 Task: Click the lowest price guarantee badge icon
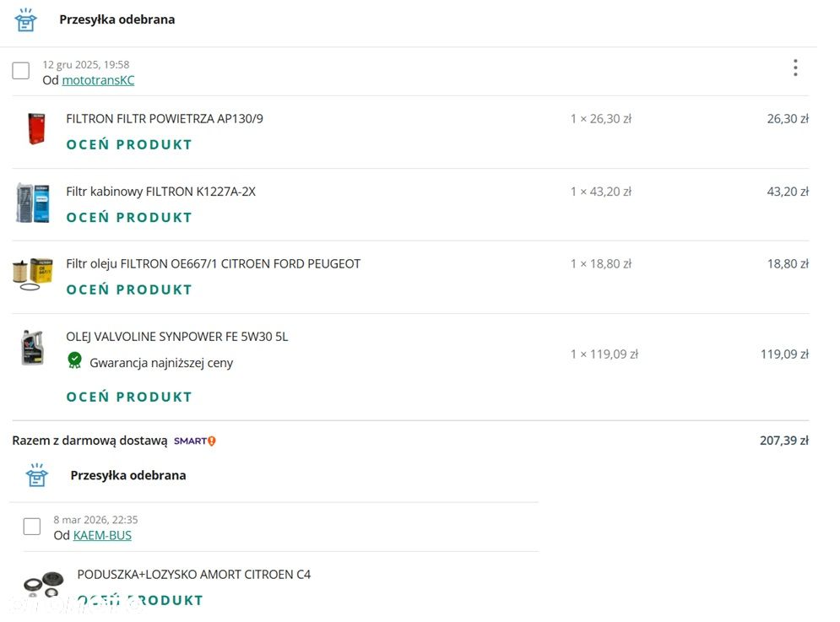point(75,360)
